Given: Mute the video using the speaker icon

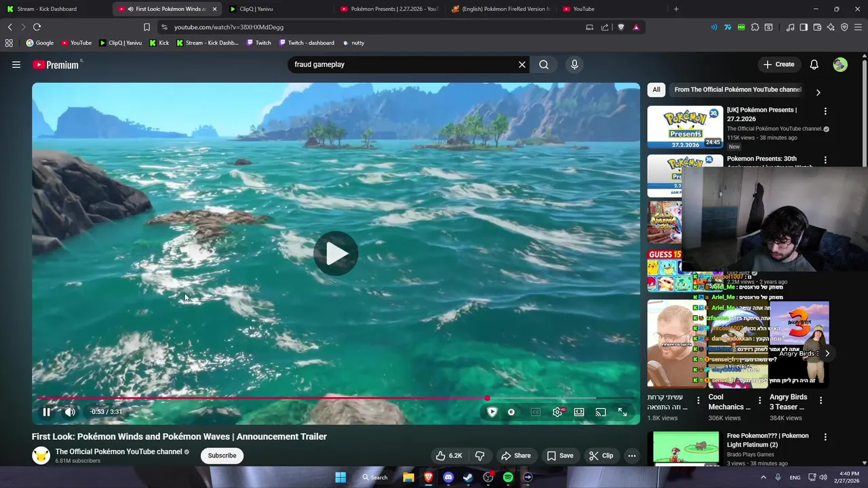Looking at the screenshot, I should pos(70,411).
